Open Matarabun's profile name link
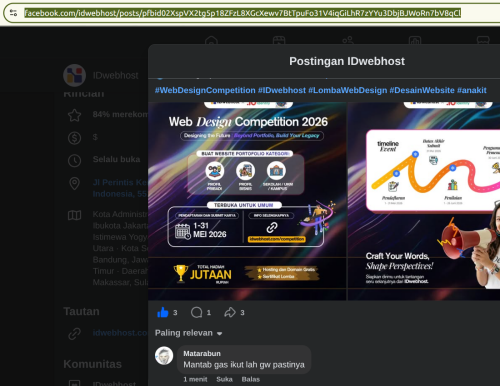The width and height of the screenshot is (500, 386). point(202,353)
